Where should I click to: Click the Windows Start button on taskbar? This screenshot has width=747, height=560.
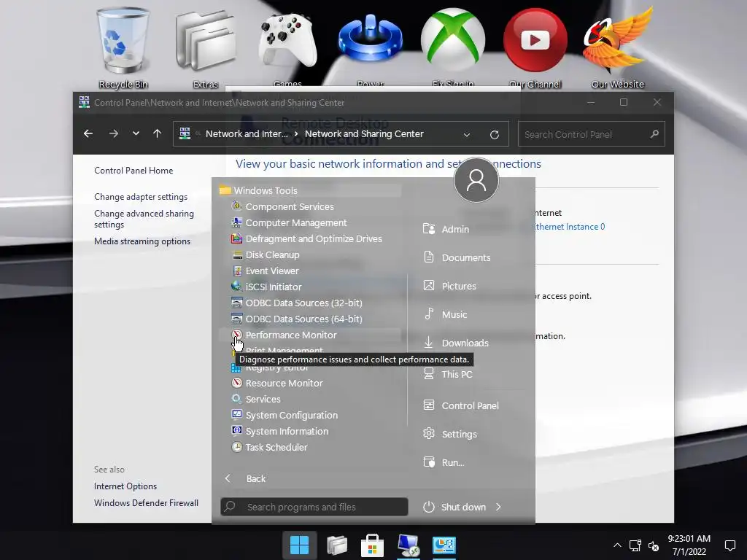[x=300, y=545]
